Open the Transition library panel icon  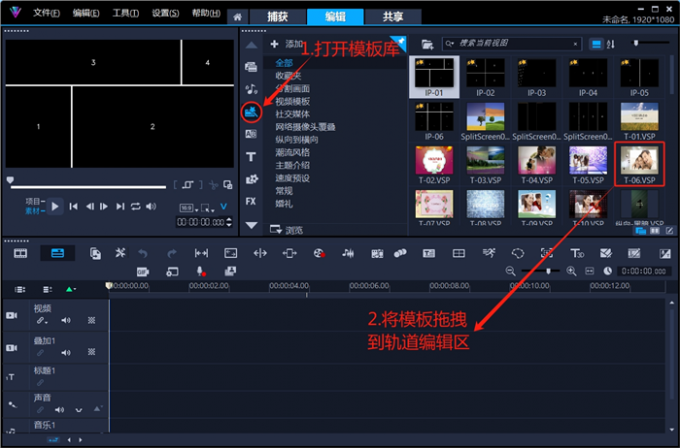(x=251, y=134)
